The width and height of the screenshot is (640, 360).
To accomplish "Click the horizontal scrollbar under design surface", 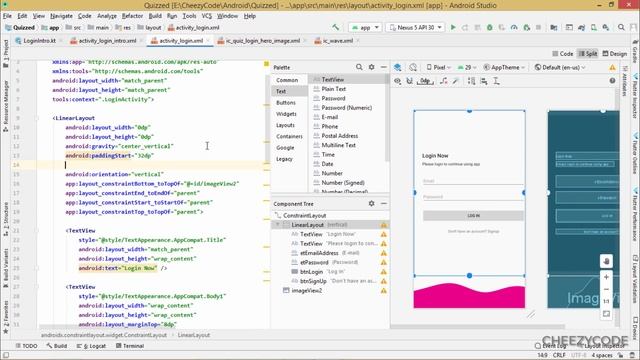I will (x=478, y=327).
